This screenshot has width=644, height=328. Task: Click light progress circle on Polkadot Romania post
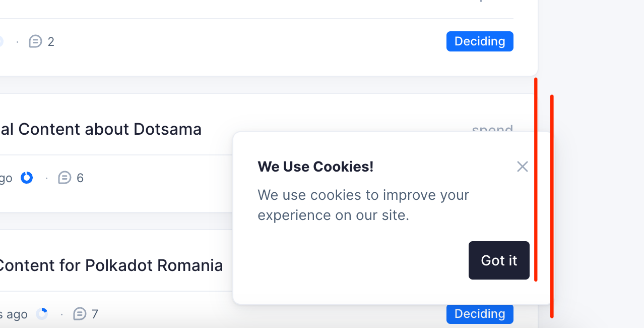click(x=42, y=314)
